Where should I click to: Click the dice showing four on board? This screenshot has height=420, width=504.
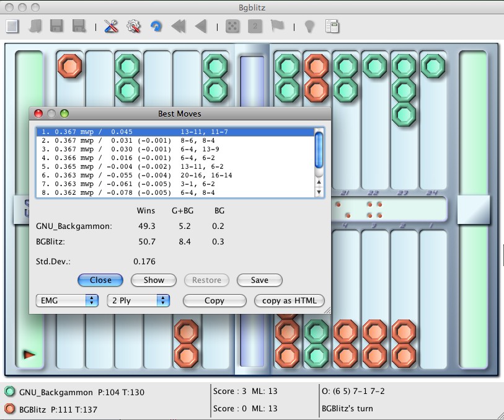[x=374, y=210]
